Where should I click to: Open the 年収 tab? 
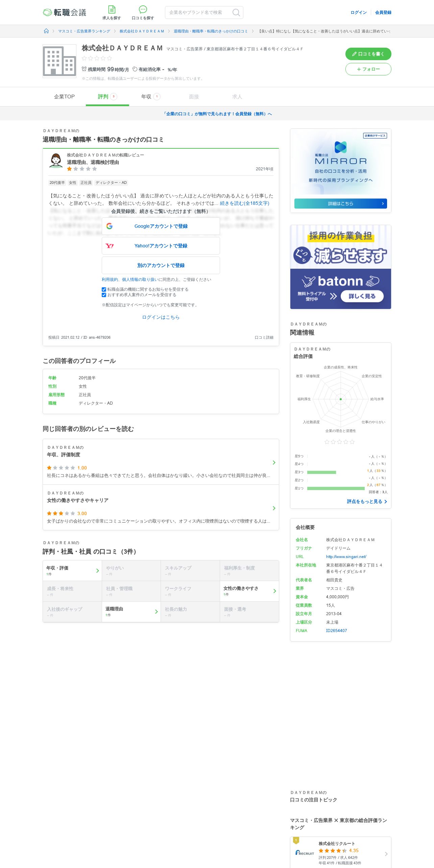[x=151, y=97]
